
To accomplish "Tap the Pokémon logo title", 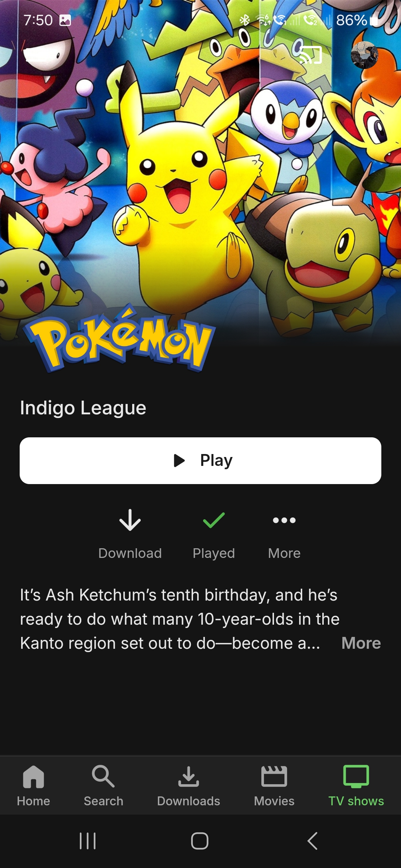I will pyautogui.click(x=120, y=339).
